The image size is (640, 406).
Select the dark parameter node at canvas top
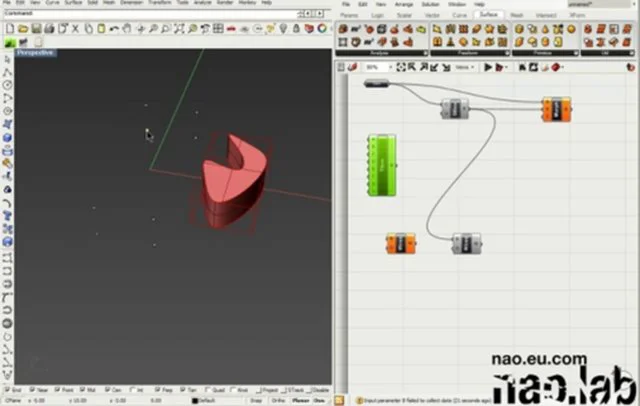click(377, 84)
